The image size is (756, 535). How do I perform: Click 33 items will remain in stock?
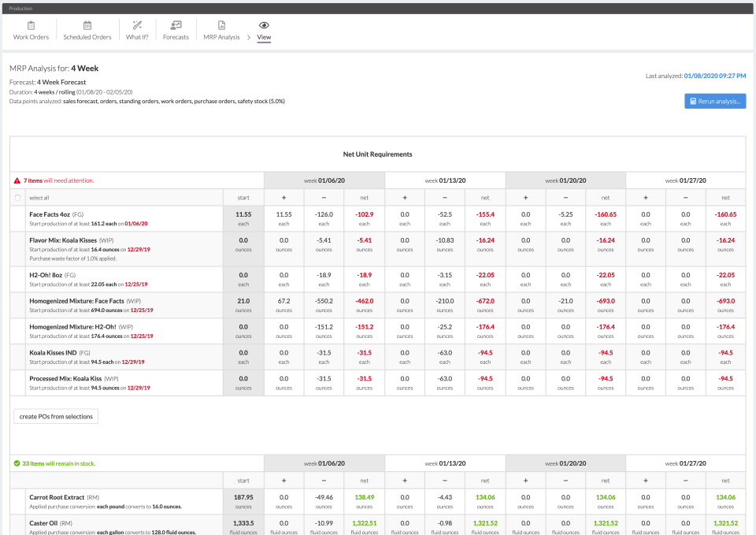point(59,463)
